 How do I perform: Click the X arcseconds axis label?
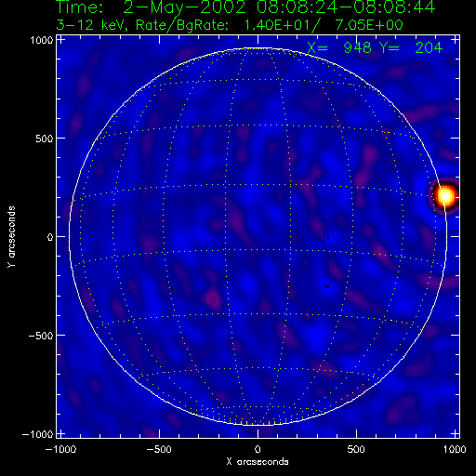pos(258,462)
